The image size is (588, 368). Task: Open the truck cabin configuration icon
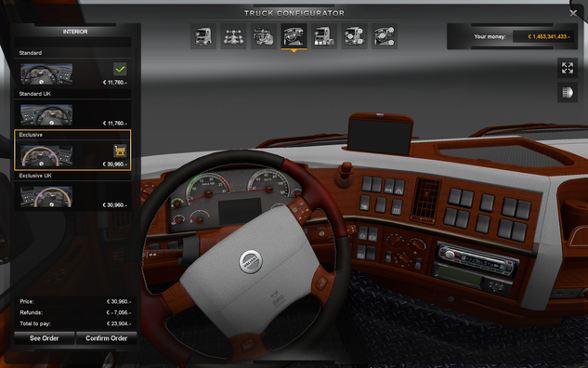click(x=203, y=36)
